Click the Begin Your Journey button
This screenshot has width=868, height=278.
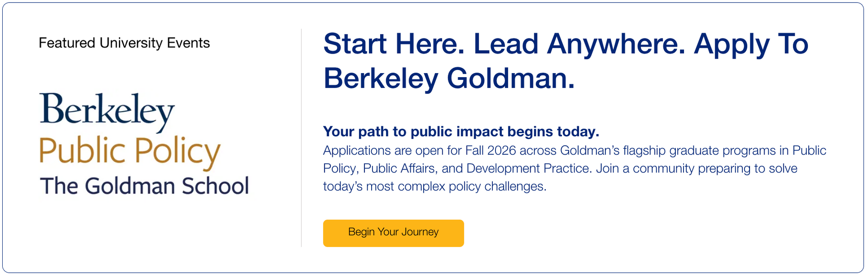pos(393,233)
